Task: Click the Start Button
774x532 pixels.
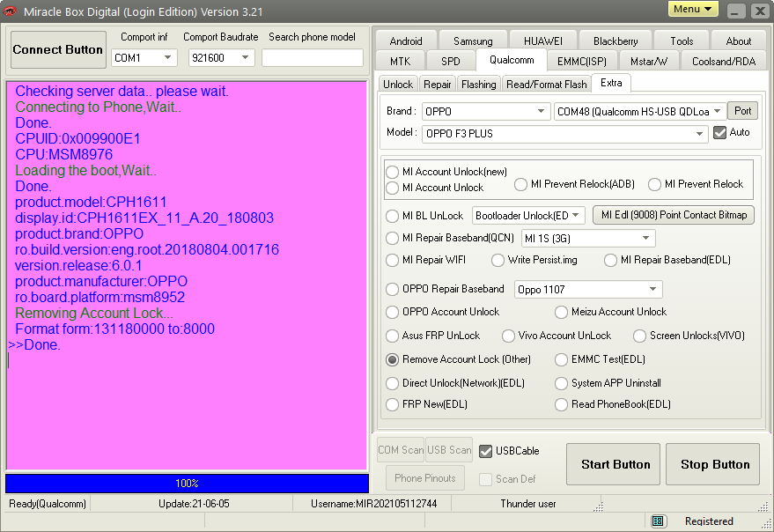Action: click(x=613, y=464)
